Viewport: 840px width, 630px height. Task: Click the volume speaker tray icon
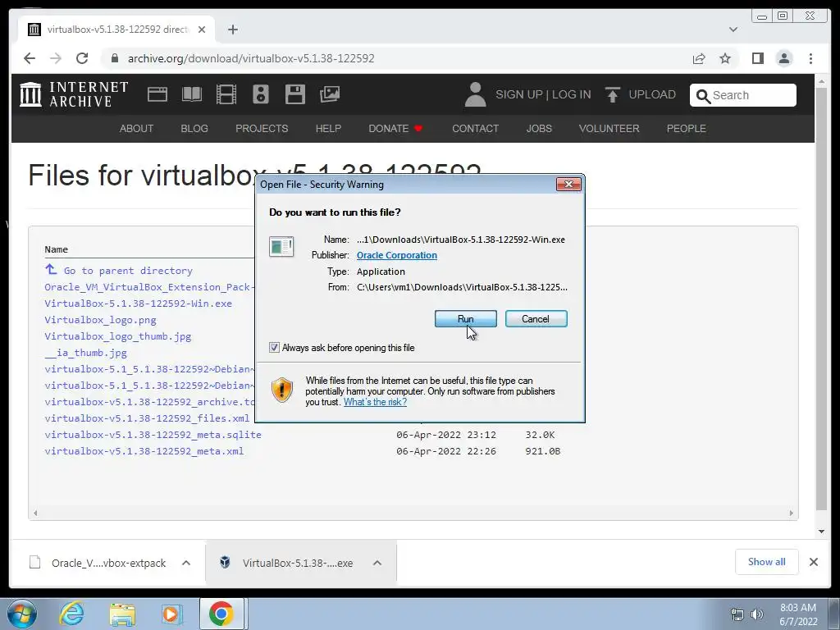[757, 614]
